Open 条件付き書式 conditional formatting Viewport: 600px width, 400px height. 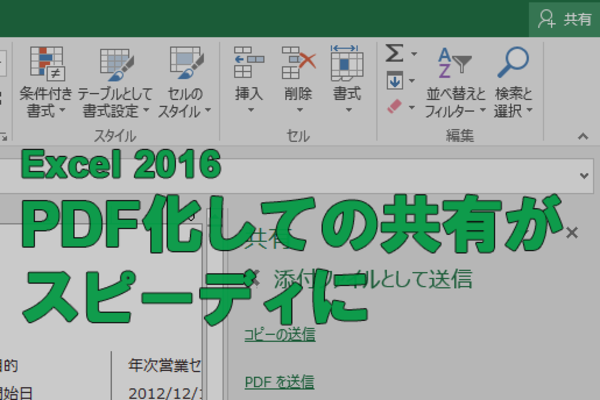point(46,82)
